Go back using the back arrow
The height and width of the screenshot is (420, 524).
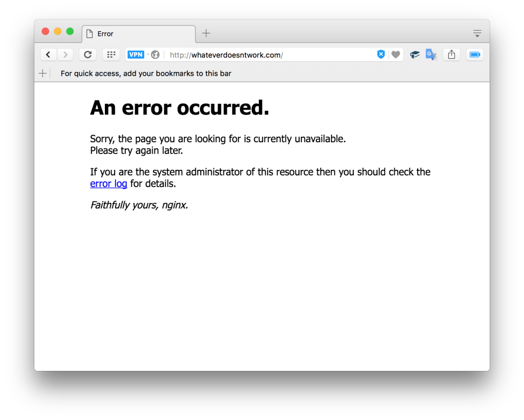[48, 54]
